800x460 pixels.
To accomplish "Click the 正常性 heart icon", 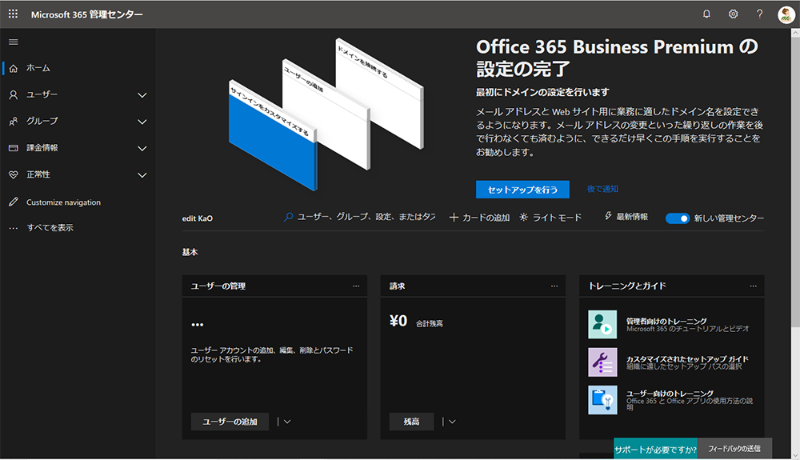I will [14, 174].
